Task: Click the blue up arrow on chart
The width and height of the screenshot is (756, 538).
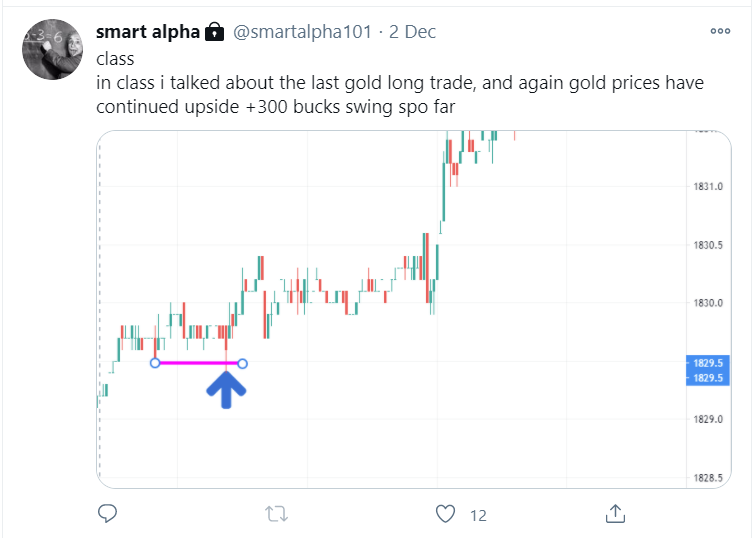Action: click(x=227, y=389)
